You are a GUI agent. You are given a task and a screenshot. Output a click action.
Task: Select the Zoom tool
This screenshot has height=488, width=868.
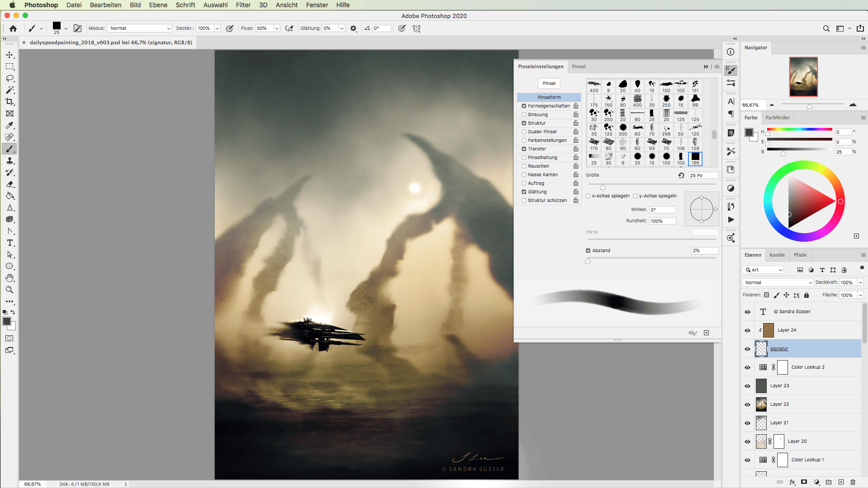(9, 290)
